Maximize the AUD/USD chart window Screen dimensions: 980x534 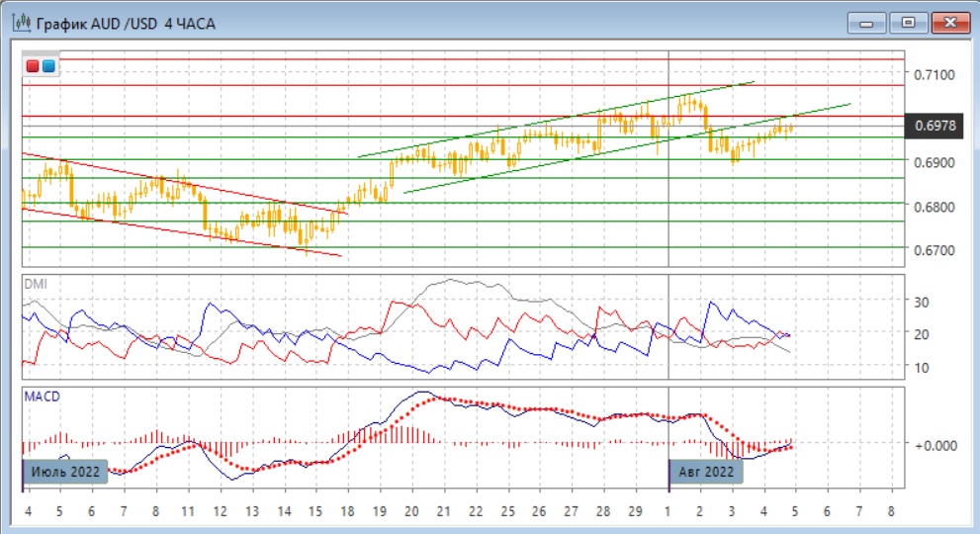click(x=906, y=22)
